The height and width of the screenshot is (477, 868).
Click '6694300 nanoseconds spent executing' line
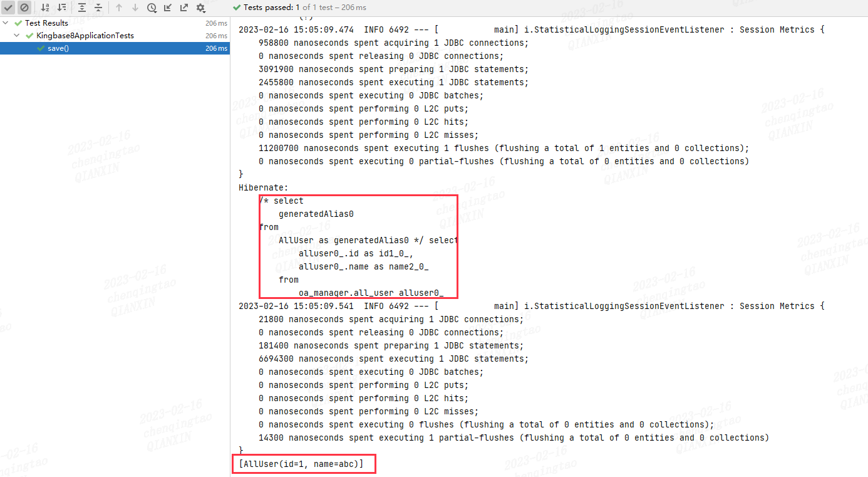[394, 359]
